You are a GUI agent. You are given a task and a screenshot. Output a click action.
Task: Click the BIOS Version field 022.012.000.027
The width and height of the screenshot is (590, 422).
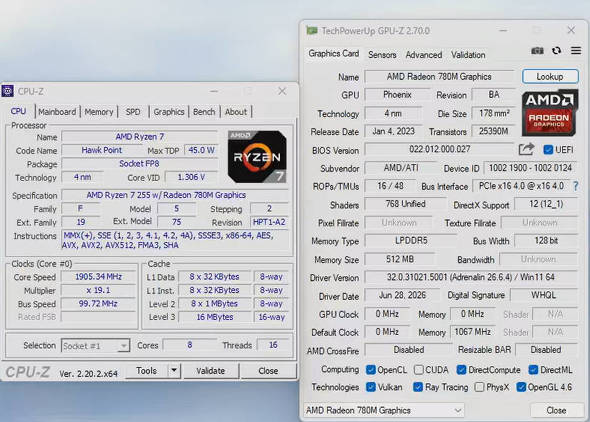pyautogui.click(x=439, y=149)
